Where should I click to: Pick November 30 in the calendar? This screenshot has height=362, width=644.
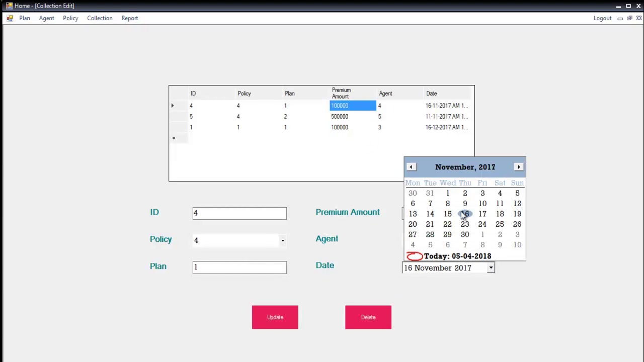pos(465,235)
